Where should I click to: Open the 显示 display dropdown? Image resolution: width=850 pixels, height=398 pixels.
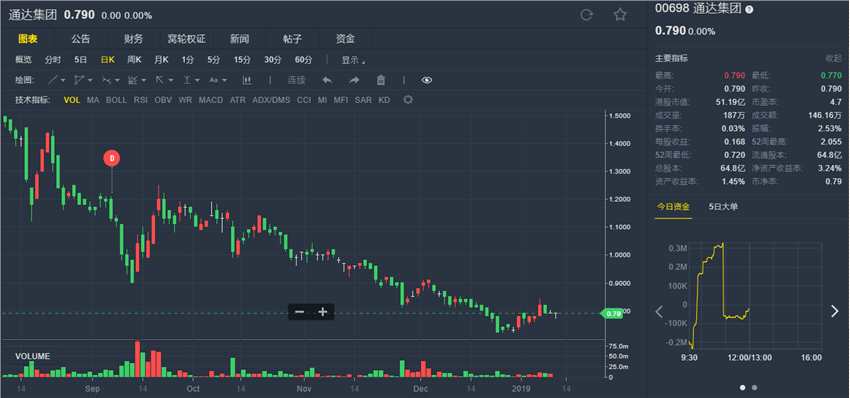coord(353,60)
